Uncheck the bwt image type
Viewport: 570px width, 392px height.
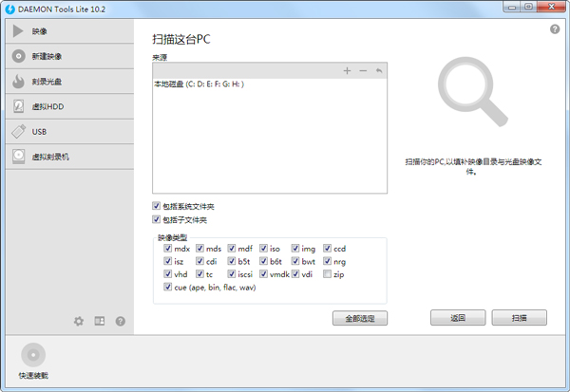[295, 261]
